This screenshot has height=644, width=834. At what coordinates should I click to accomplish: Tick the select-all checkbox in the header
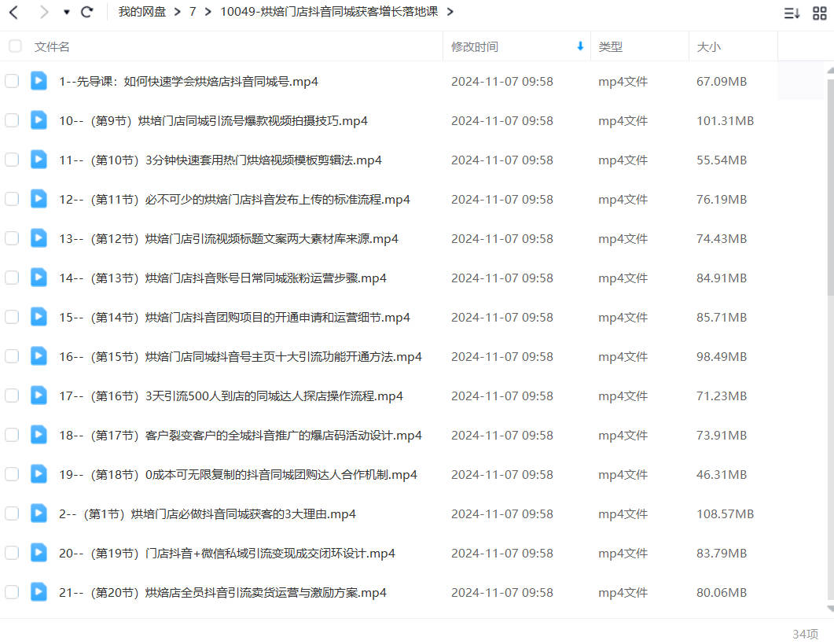(x=16, y=46)
